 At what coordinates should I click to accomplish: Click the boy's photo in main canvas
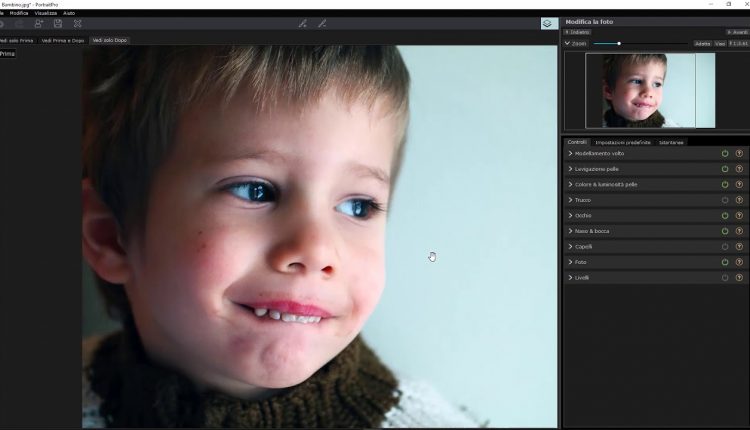click(x=320, y=236)
